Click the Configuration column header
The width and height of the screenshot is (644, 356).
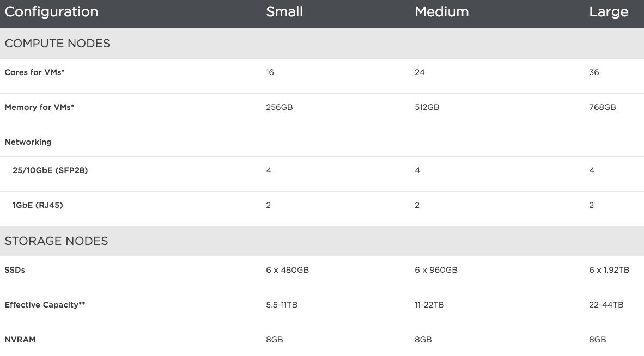pyautogui.click(x=51, y=12)
